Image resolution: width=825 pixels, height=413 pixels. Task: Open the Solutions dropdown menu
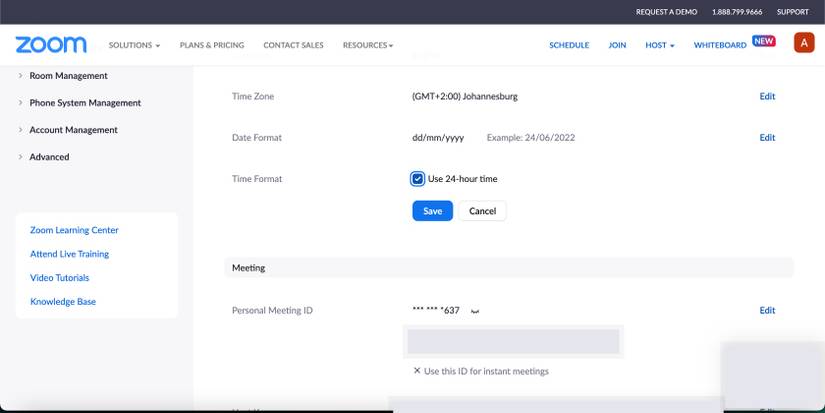click(x=134, y=45)
